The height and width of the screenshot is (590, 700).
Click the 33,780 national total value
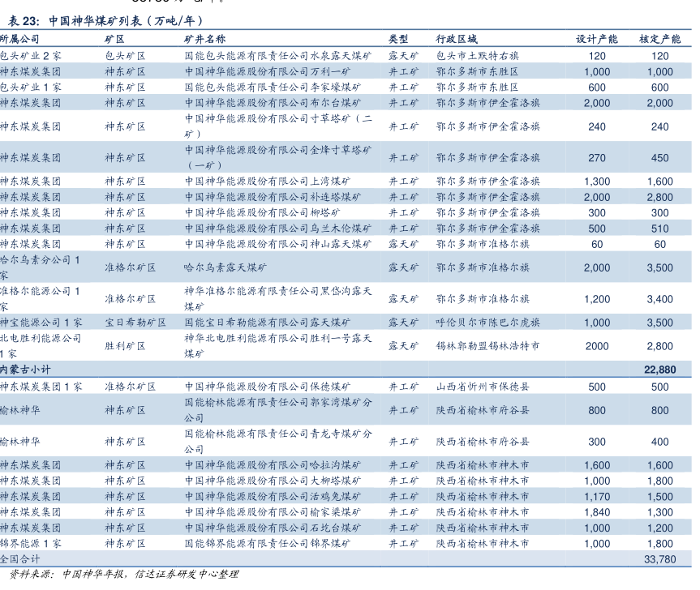[x=659, y=560]
